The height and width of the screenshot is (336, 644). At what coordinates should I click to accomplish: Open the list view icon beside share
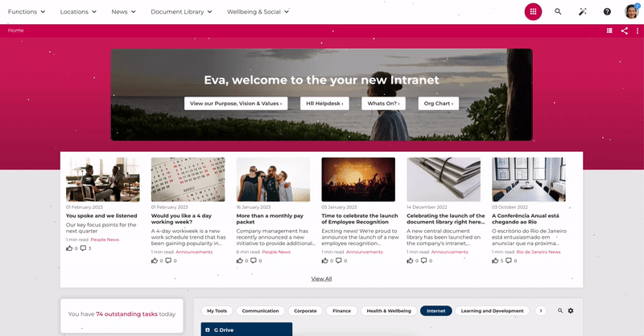[x=609, y=31]
